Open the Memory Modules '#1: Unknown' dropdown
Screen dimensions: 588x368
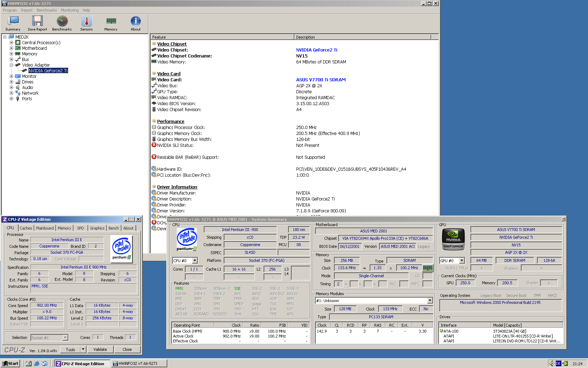tap(430, 301)
